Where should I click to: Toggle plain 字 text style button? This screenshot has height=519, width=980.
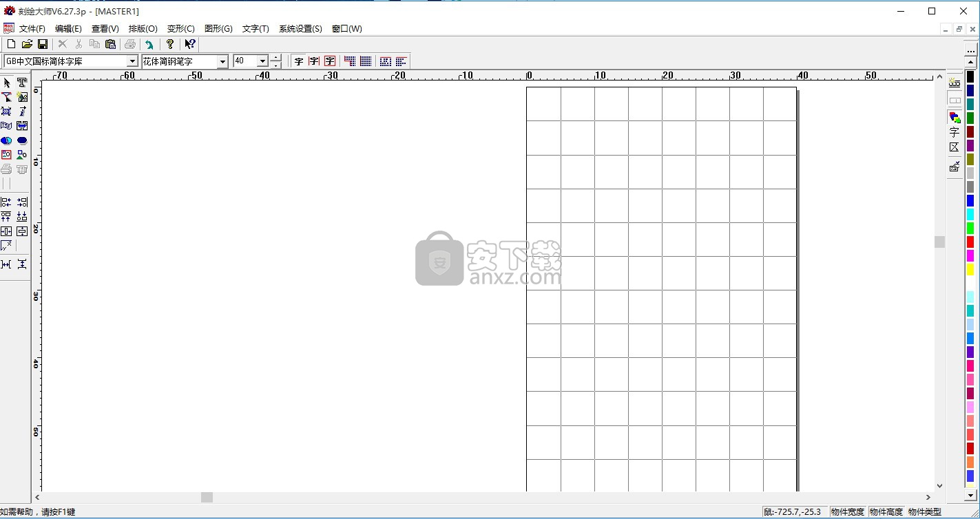point(299,61)
